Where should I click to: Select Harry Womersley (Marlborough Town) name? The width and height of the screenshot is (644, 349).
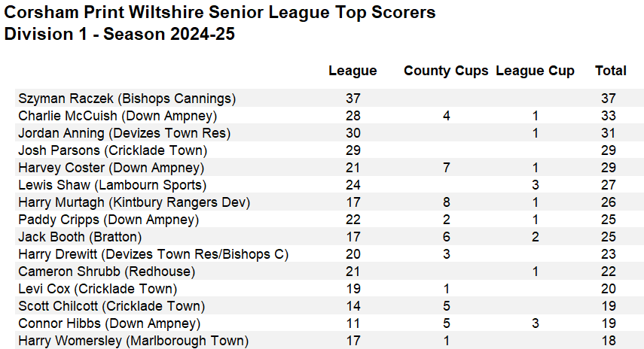(x=133, y=341)
